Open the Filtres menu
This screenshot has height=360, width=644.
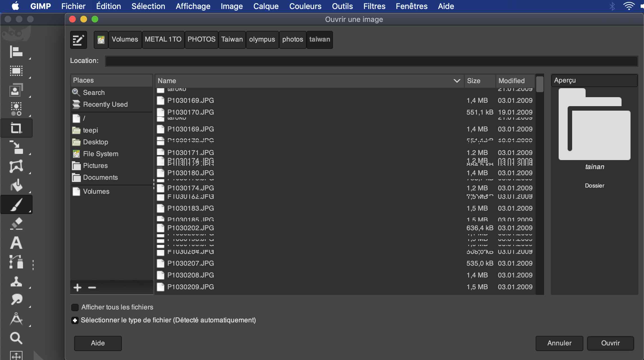point(374,6)
